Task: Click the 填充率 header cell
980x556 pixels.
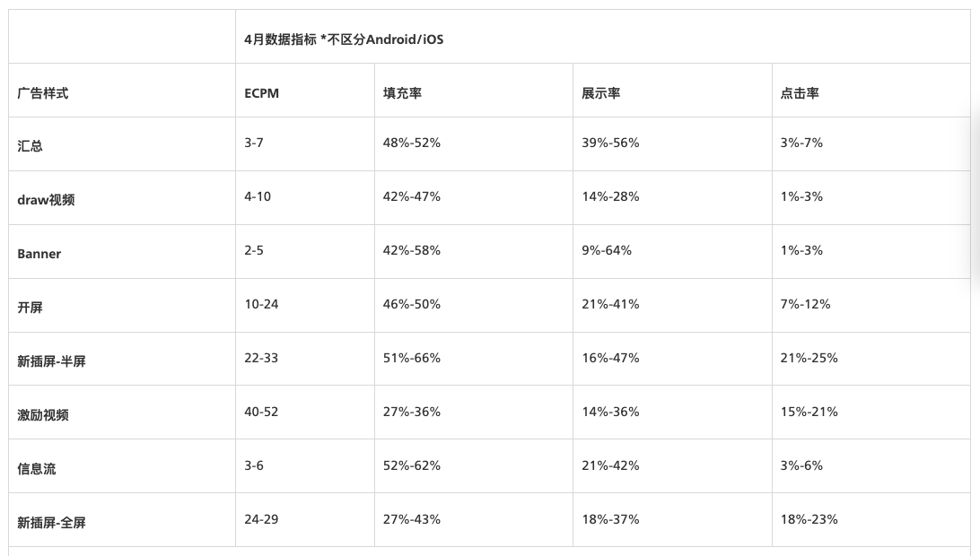Action: (402, 93)
